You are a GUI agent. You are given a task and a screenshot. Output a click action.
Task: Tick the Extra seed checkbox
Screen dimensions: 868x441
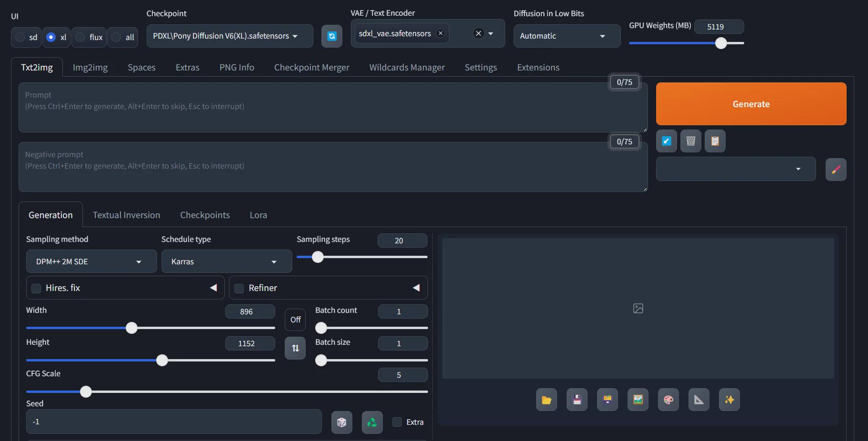coord(397,422)
